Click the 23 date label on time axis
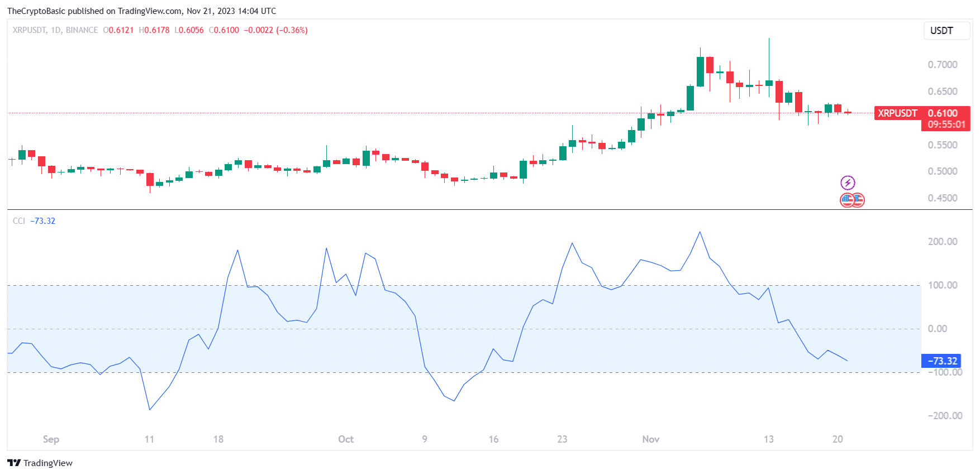This screenshot has height=475, width=980. click(562, 439)
